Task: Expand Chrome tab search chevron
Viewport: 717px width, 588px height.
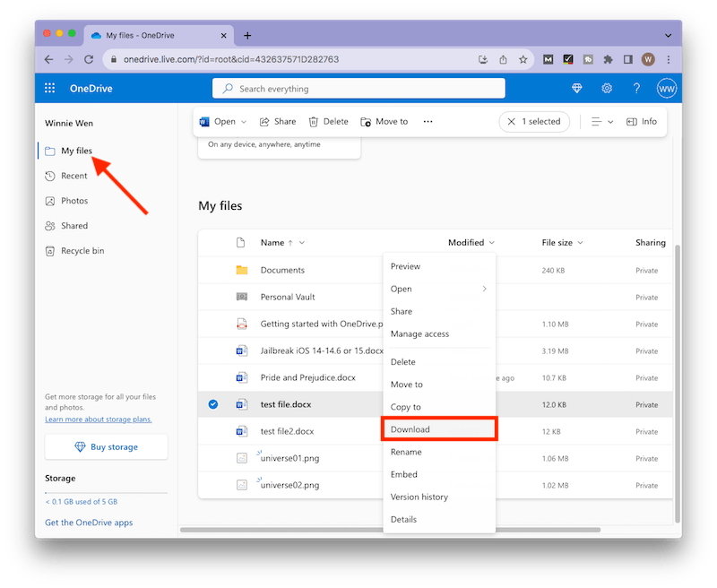Action: click(668, 36)
